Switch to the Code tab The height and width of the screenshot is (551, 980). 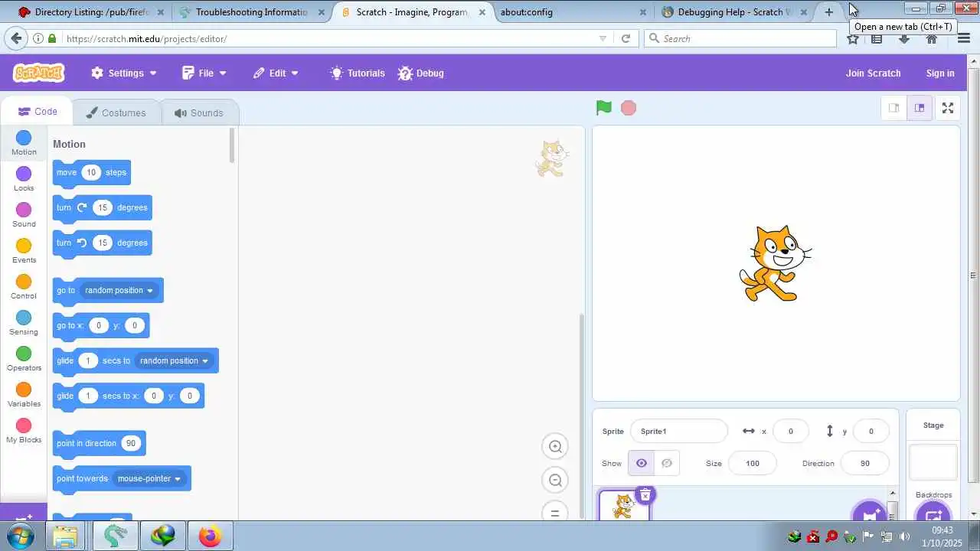(x=38, y=112)
